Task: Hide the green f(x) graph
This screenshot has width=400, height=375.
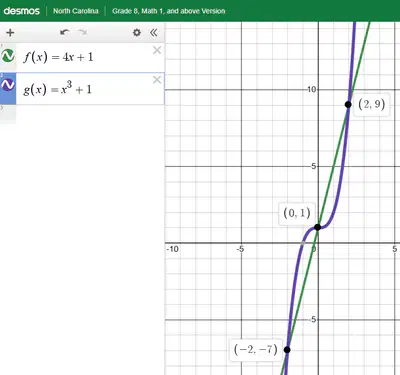Action: coord(8,56)
